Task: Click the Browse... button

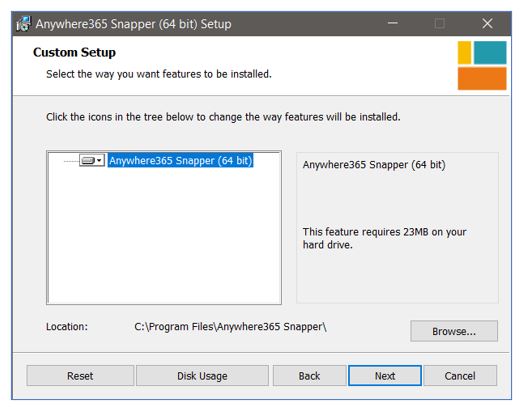Action: tap(454, 331)
